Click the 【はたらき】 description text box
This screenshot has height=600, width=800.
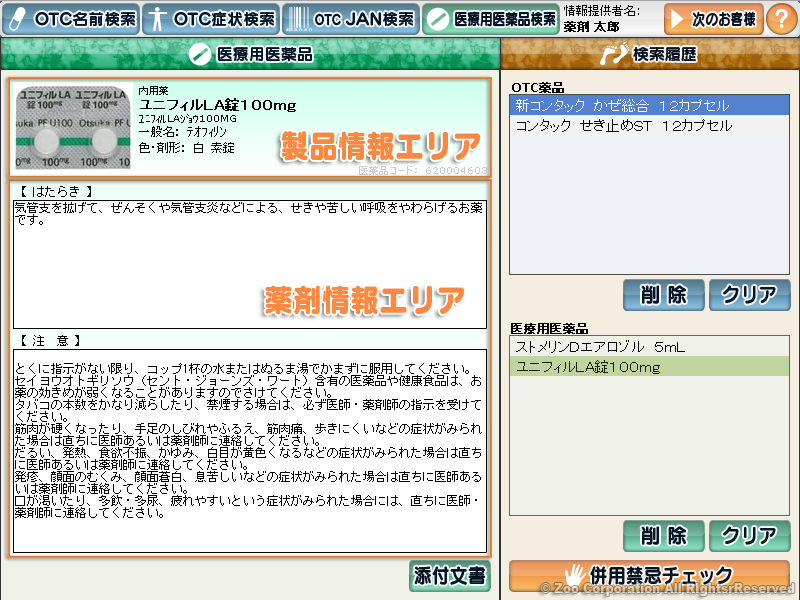click(250, 264)
